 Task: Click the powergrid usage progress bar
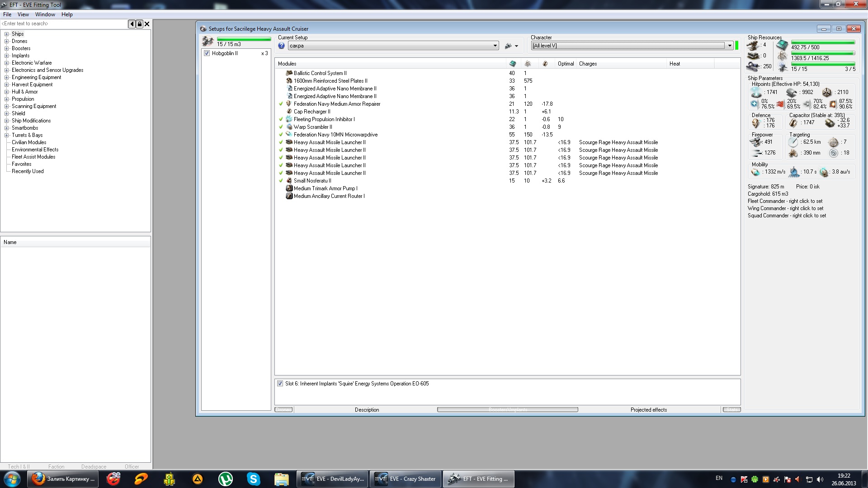pyautogui.click(x=823, y=53)
